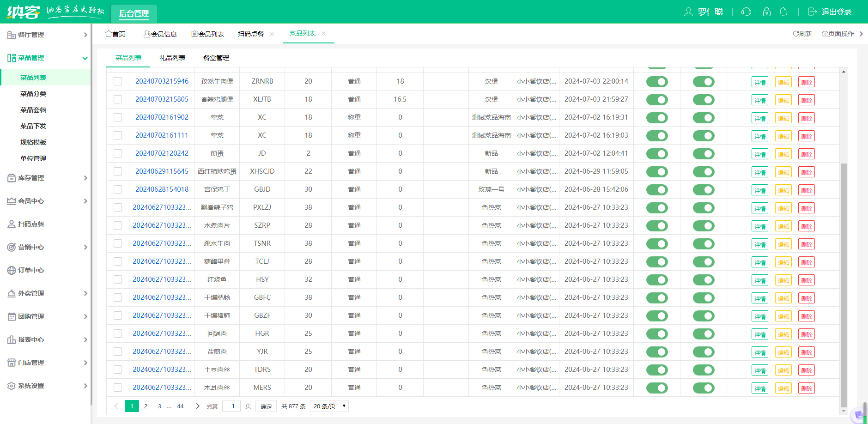The height and width of the screenshot is (424, 868).
Task: Check the checkbox for 孜然牛肉堡 row
Action: (x=118, y=81)
